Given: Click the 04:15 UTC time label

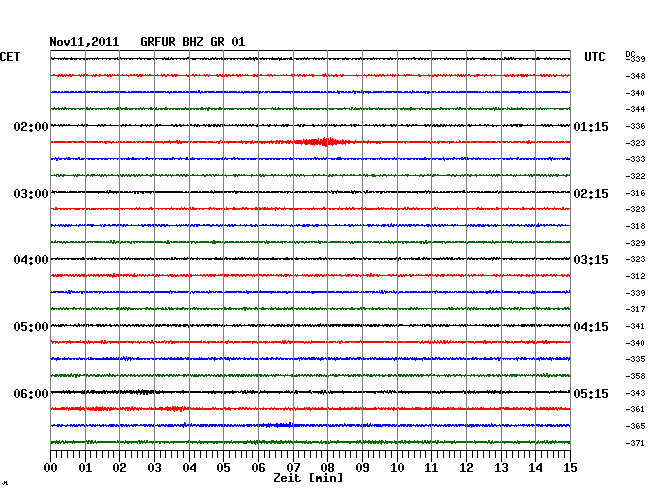Looking at the screenshot, I should coord(591,327).
